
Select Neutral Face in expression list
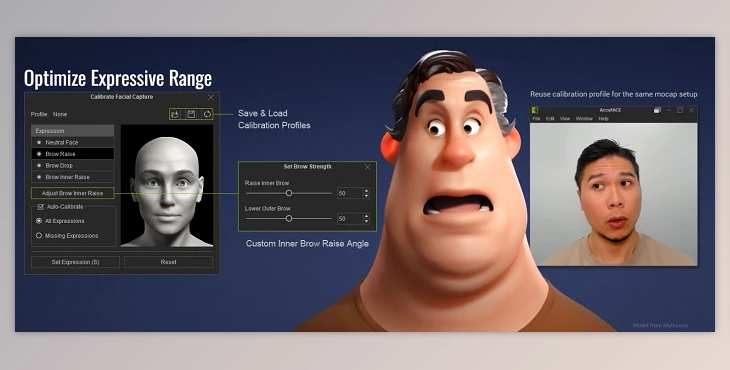pos(73,142)
